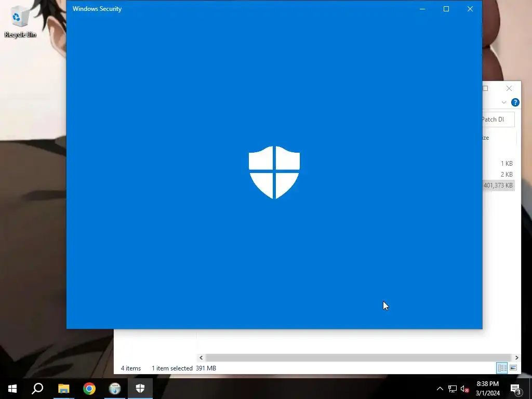Show hidden system tray icons

click(440, 389)
